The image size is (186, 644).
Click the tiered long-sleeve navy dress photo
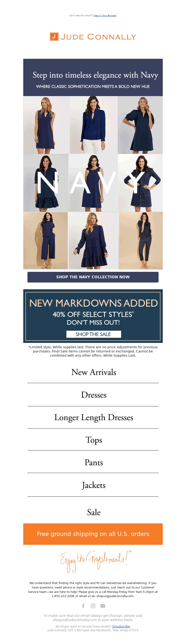point(93,240)
